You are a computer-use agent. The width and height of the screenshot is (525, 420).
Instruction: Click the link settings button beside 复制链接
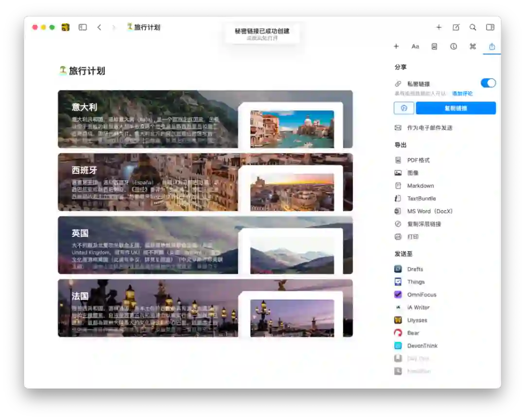pyautogui.click(x=403, y=108)
